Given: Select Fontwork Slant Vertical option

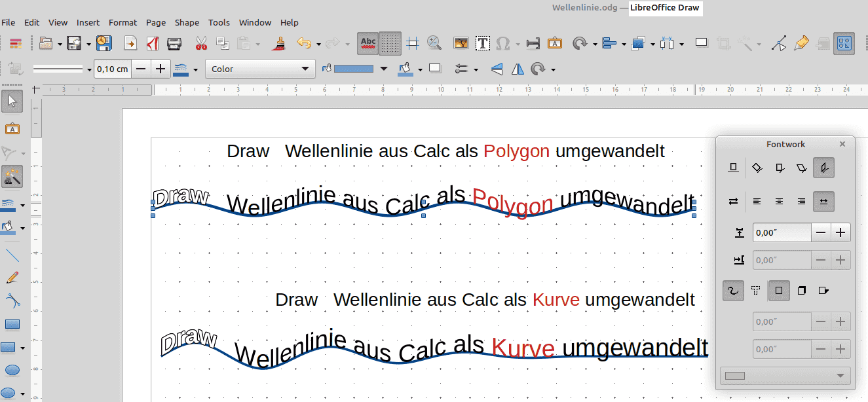Looking at the screenshot, I should click(x=823, y=168).
